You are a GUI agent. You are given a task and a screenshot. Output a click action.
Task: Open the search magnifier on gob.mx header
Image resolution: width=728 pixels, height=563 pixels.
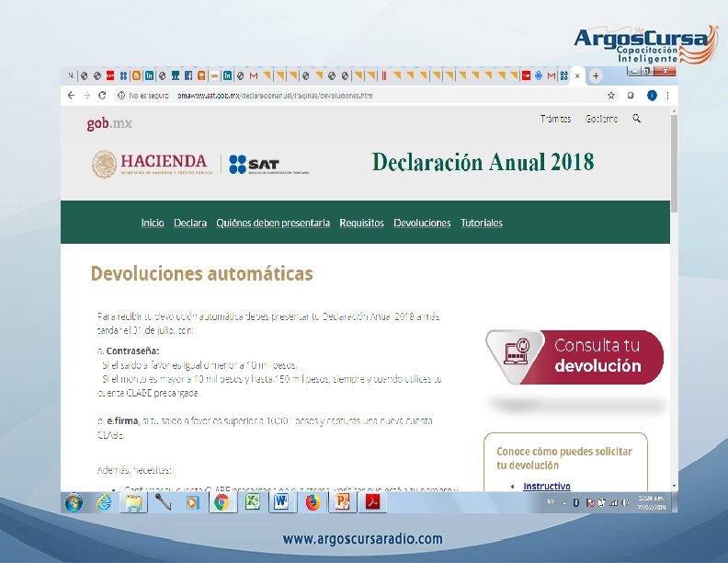[636, 119]
